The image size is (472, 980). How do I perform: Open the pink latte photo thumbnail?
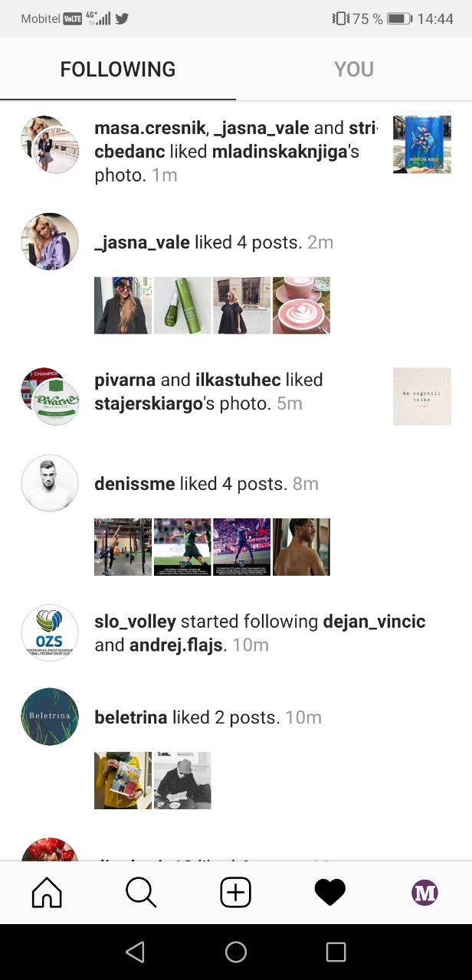point(301,305)
